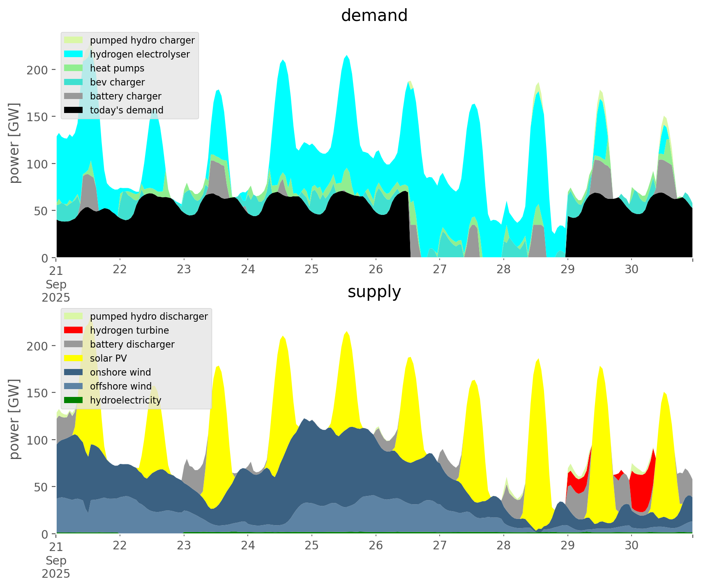This screenshot has height=588, width=701.
Task: Click the turquoise bev charger legend swatch
Action: [x=74, y=82]
